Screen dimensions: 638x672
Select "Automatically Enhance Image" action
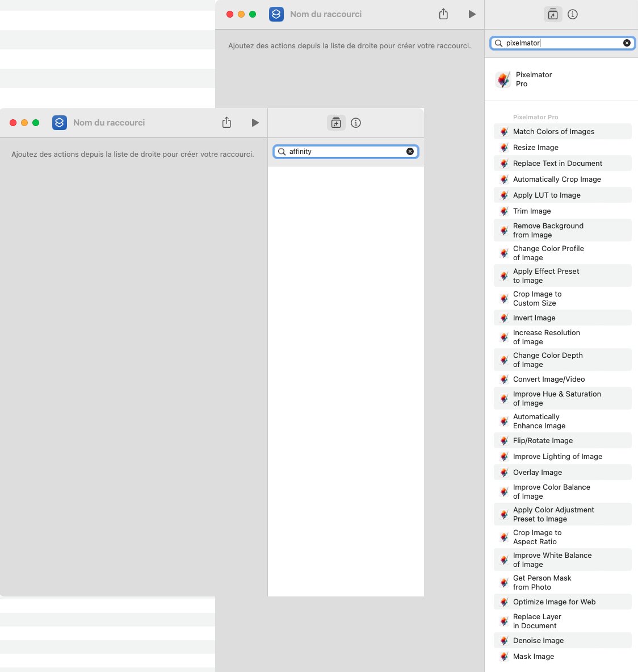(563, 421)
